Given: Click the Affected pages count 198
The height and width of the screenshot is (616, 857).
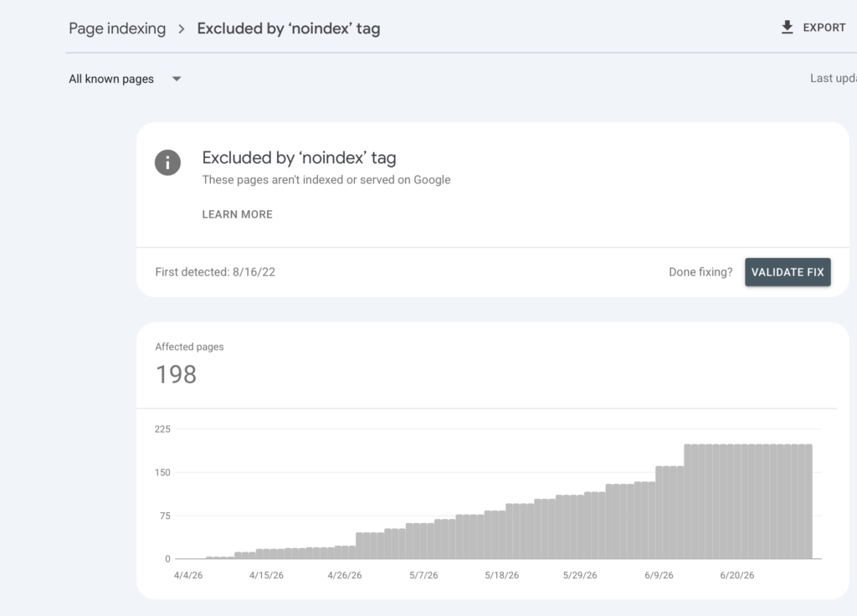Looking at the screenshot, I should pos(176,374).
